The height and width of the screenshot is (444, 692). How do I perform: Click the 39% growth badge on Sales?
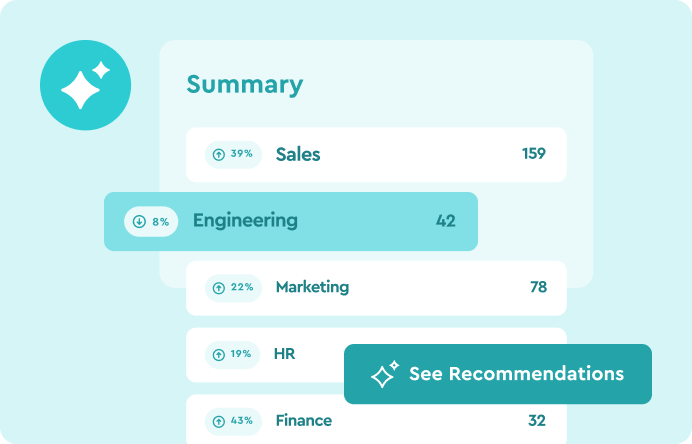(x=234, y=154)
